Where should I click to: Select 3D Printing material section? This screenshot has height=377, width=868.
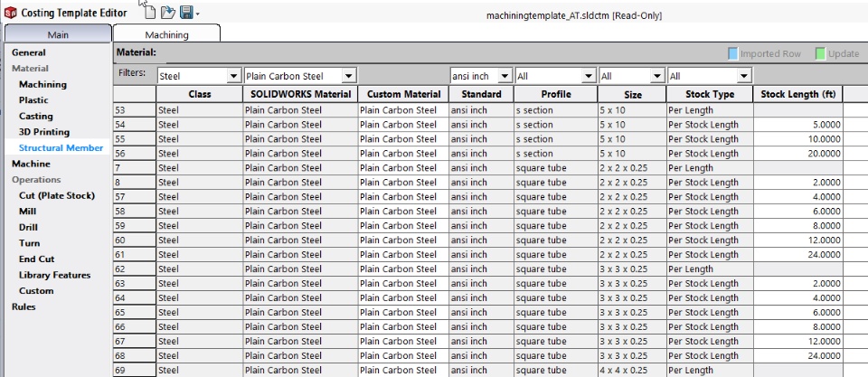pyautogui.click(x=44, y=132)
